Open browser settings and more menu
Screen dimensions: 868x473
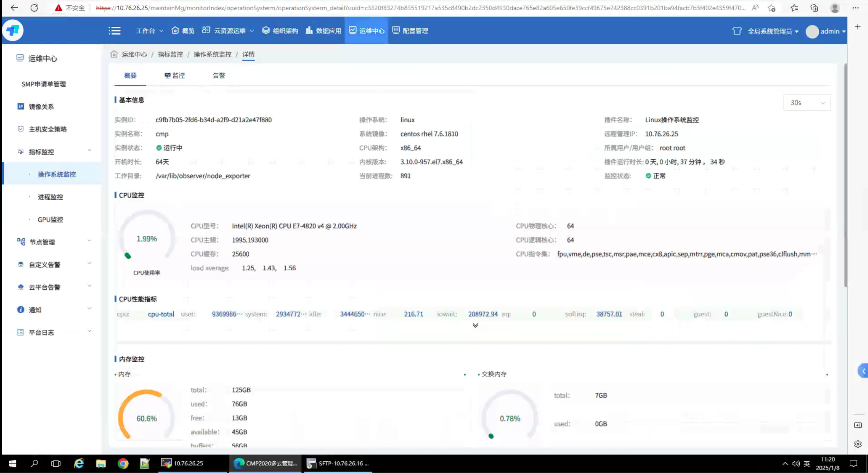(x=856, y=8)
